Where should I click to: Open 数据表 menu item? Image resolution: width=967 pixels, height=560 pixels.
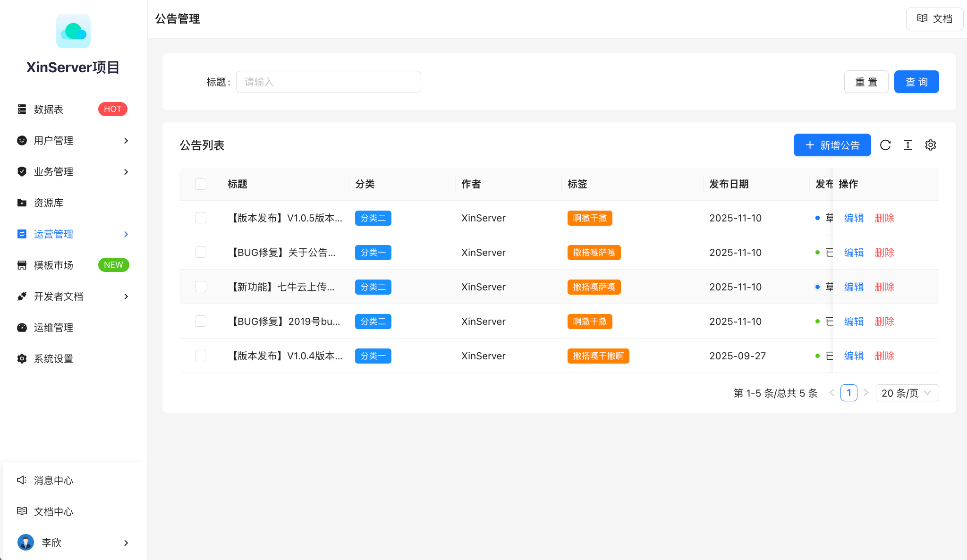click(49, 110)
